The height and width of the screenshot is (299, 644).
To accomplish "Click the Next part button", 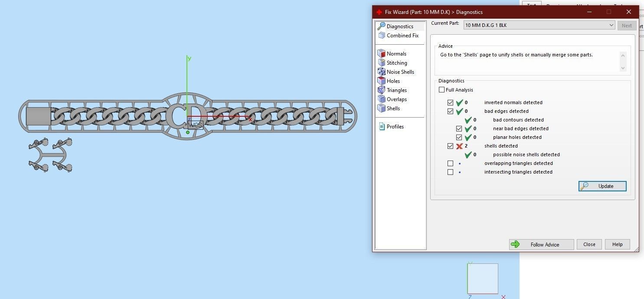I will (x=627, y=26).
